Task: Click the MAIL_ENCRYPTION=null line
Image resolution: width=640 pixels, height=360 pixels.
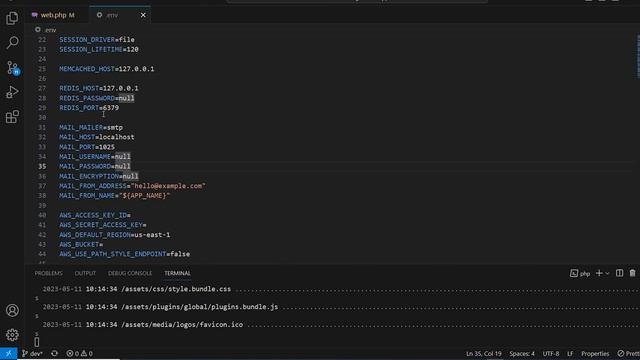Action: pyautogui.click(x=99, y=176)
